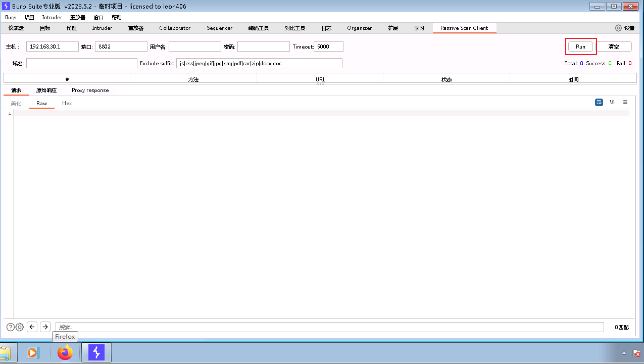
Task: Switch to the 重放器 tab
Action: 136,28
